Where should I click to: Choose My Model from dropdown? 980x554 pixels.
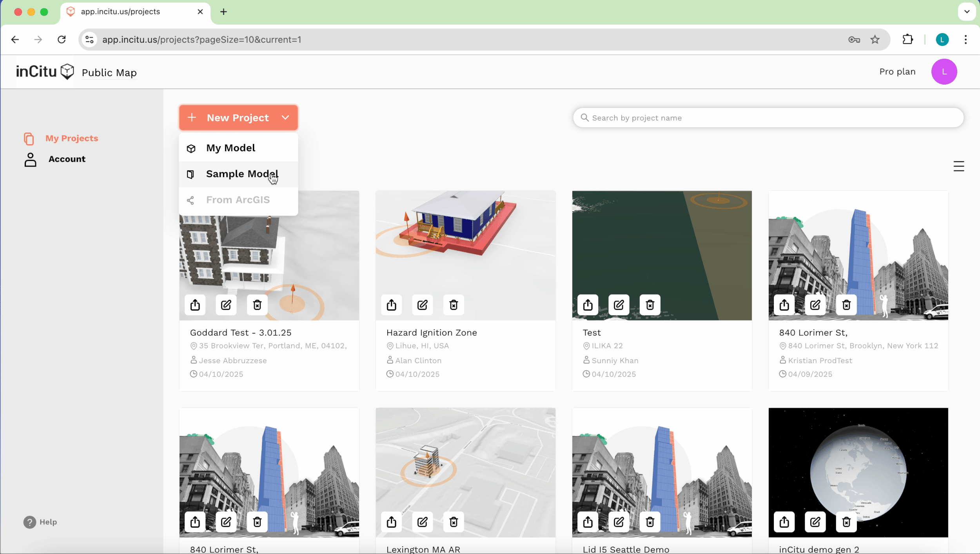click(230, 148)
